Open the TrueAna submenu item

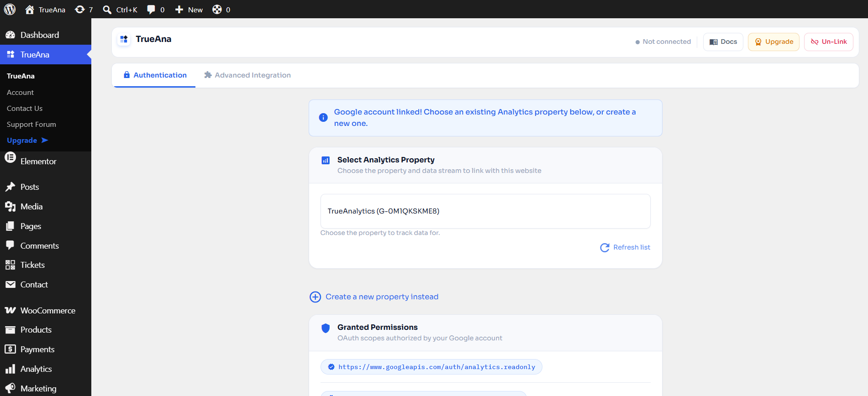click(21, 76)
